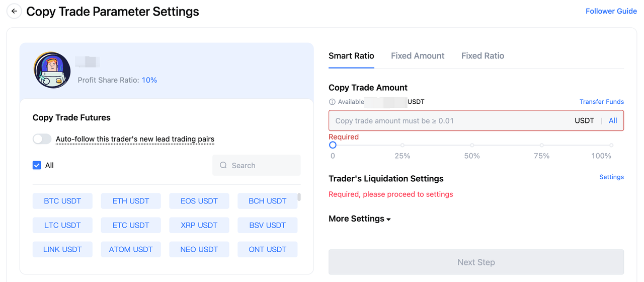The width and height of the screenshot is (644, 282).
Task: Switch to the Fixed Ratio tab
Action: pyautogui.click(x=482, y=56)
